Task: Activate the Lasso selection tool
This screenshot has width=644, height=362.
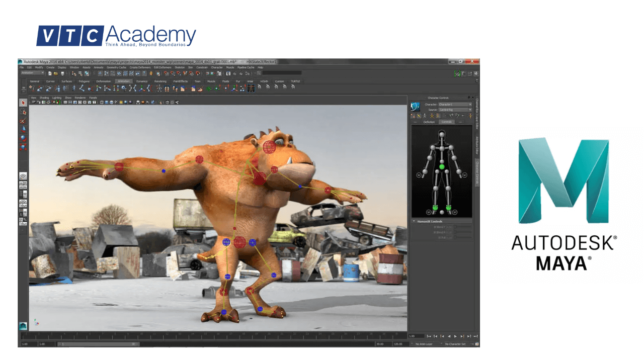Action: [23, 111]
